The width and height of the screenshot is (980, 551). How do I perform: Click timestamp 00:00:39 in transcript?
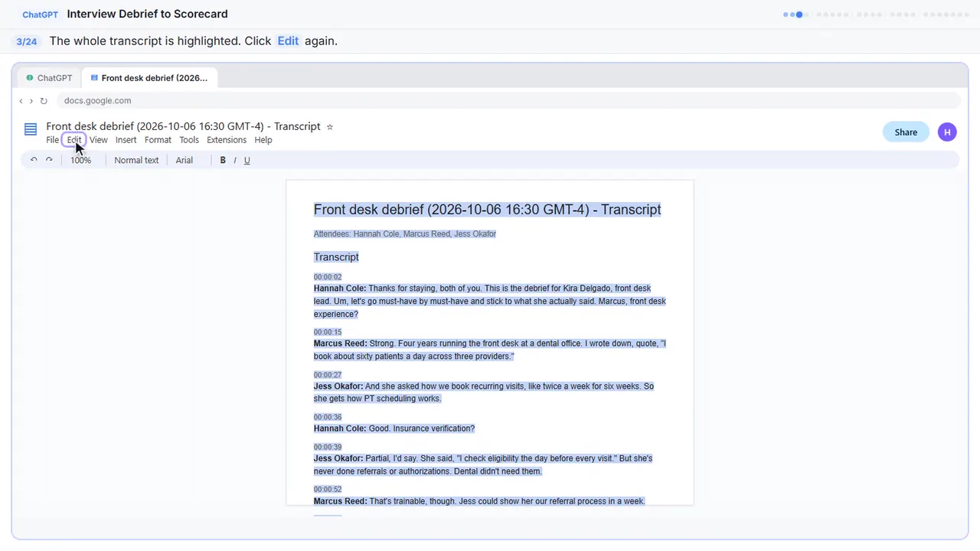point(328,447)
